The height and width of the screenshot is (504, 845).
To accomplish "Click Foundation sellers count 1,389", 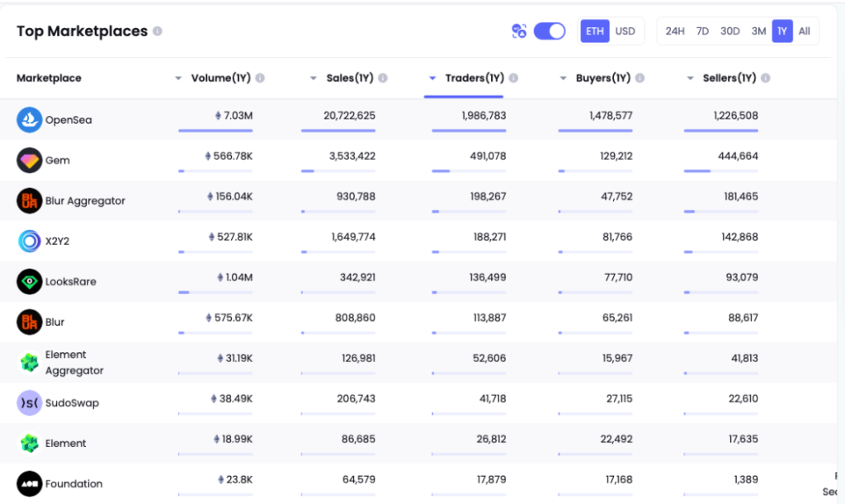I will [x=746, y=479].
